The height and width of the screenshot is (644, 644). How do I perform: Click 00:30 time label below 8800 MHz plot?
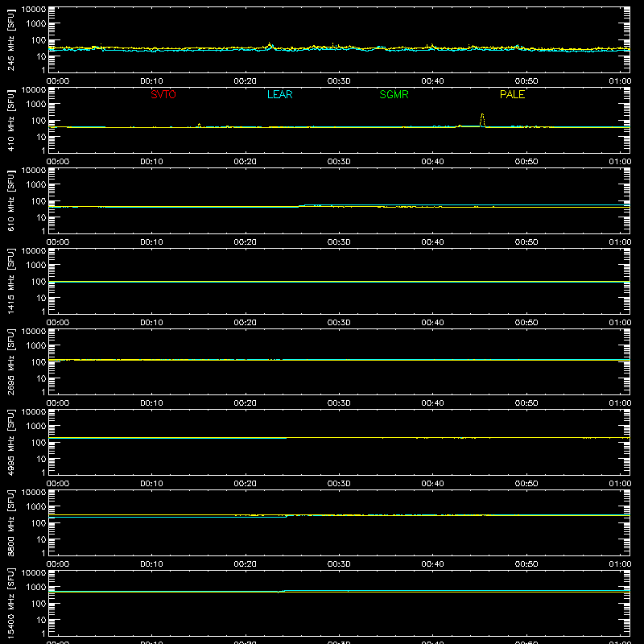339,564
